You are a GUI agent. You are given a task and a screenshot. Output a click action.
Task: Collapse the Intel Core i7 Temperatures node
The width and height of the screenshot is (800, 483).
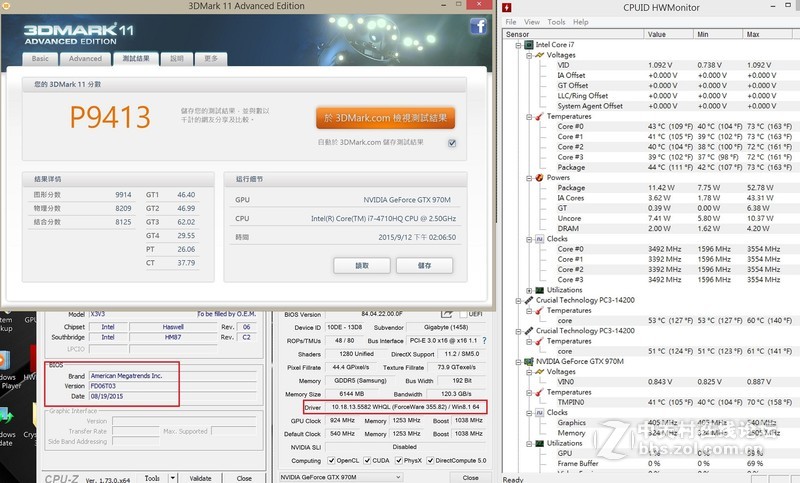tap(529, 116)
